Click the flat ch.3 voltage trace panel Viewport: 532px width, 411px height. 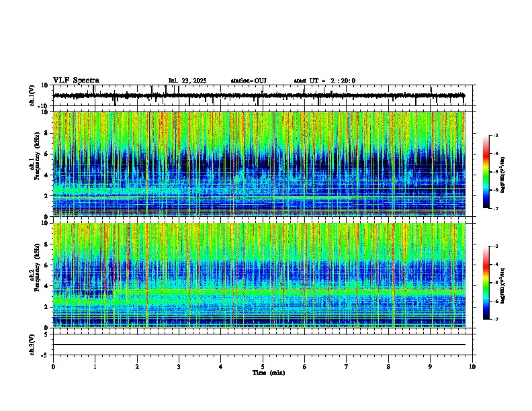262,345
